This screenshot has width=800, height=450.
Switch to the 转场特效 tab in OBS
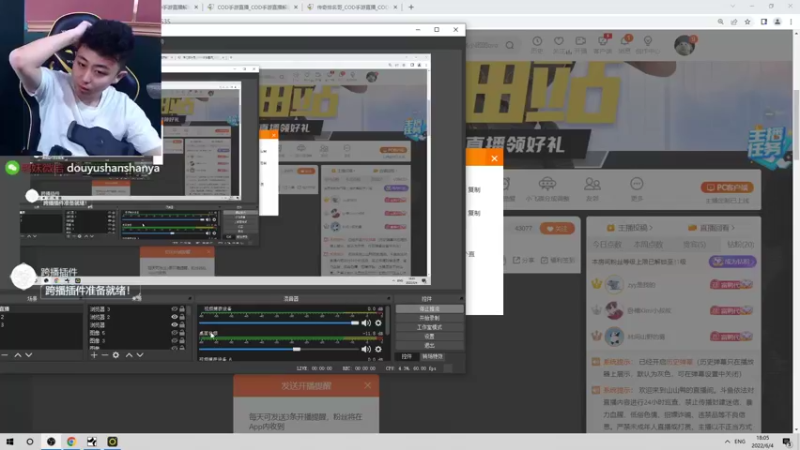pyautogui.click(x=432, y=357)
